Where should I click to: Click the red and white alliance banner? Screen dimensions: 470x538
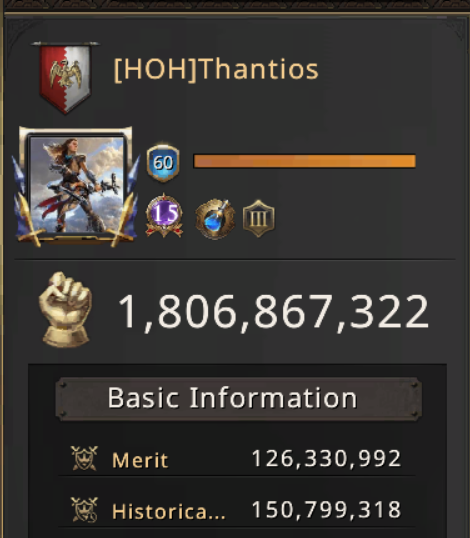(65, 78)
